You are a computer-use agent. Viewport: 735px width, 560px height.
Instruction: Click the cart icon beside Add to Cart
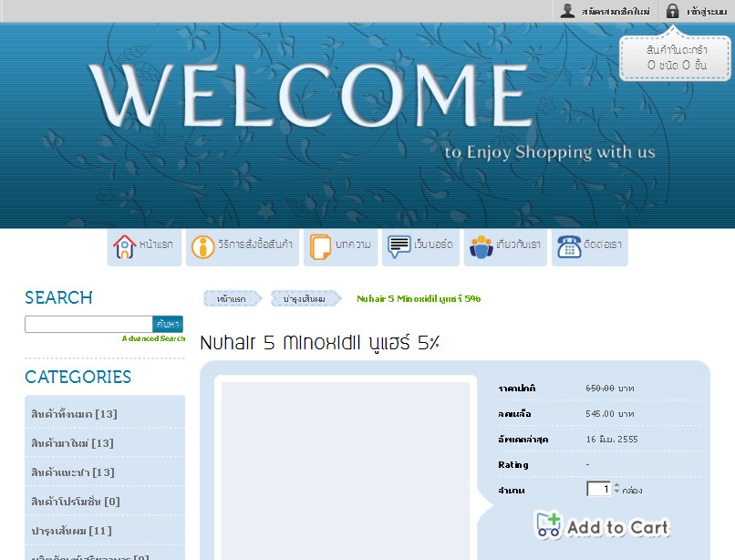(x=548, y=524)
